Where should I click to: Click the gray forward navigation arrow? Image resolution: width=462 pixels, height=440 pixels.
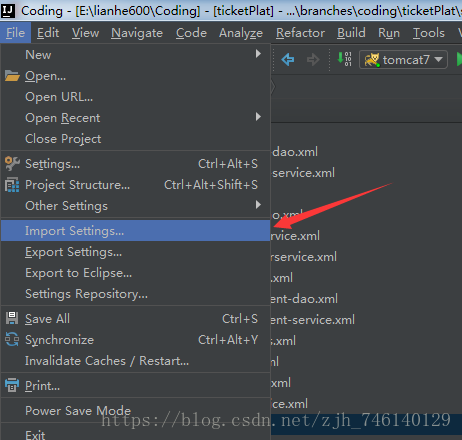pos(313,60)
